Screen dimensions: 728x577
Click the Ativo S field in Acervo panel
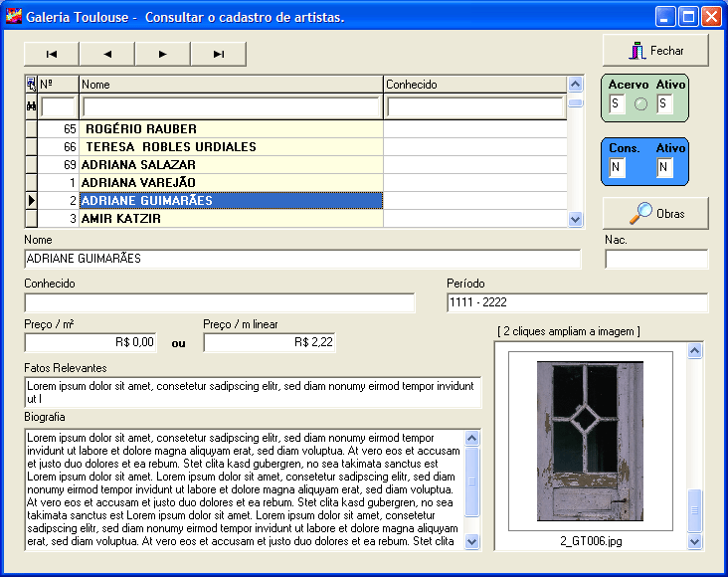click(x=665, y=103)
